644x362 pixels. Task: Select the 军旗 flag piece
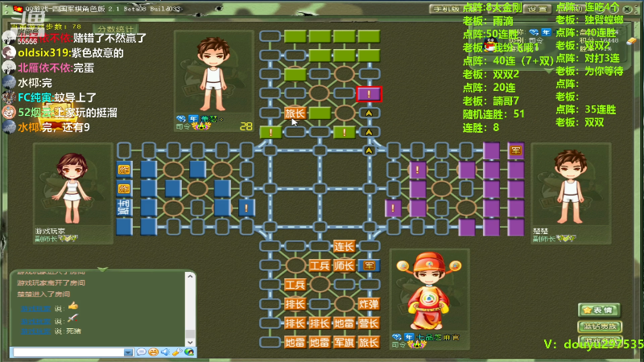[x=344, y=343]
